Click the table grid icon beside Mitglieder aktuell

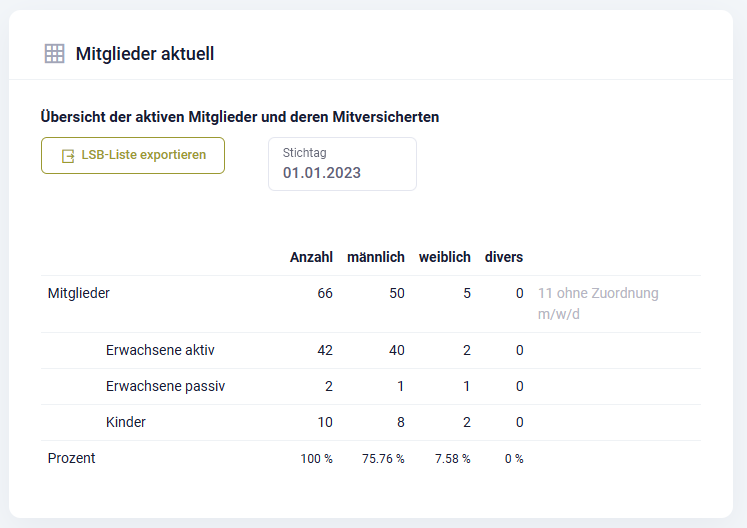coord(54,54)
